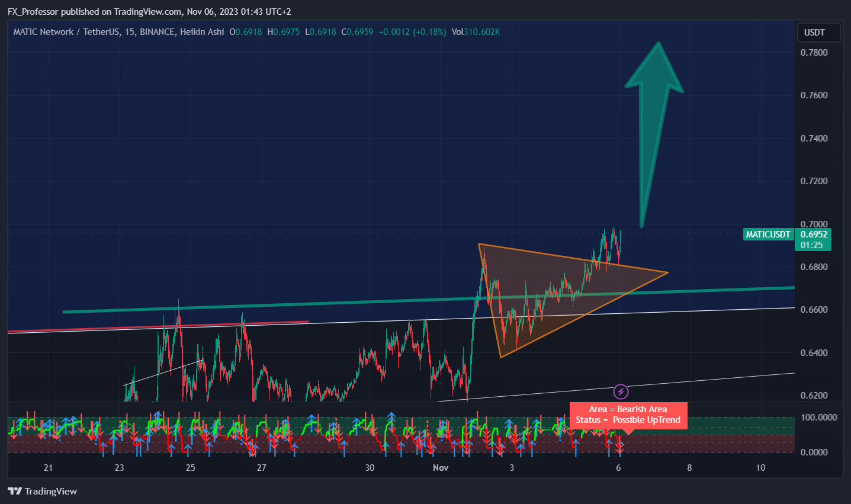Click the 100.0000 indicator scale label
The image size is (851, 504).
point(818,418)
